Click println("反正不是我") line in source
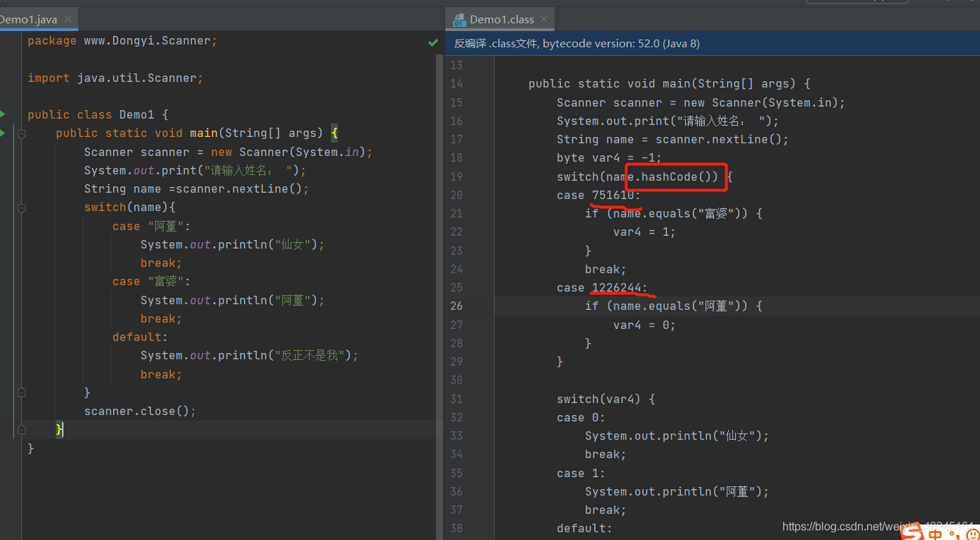 pos(250,356)
